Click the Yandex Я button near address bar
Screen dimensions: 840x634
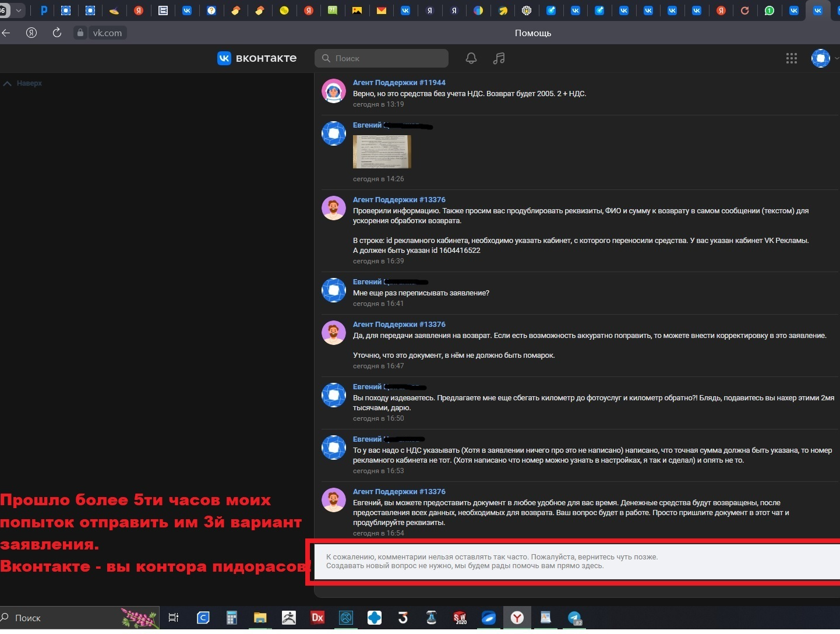[x=31, y=33]
